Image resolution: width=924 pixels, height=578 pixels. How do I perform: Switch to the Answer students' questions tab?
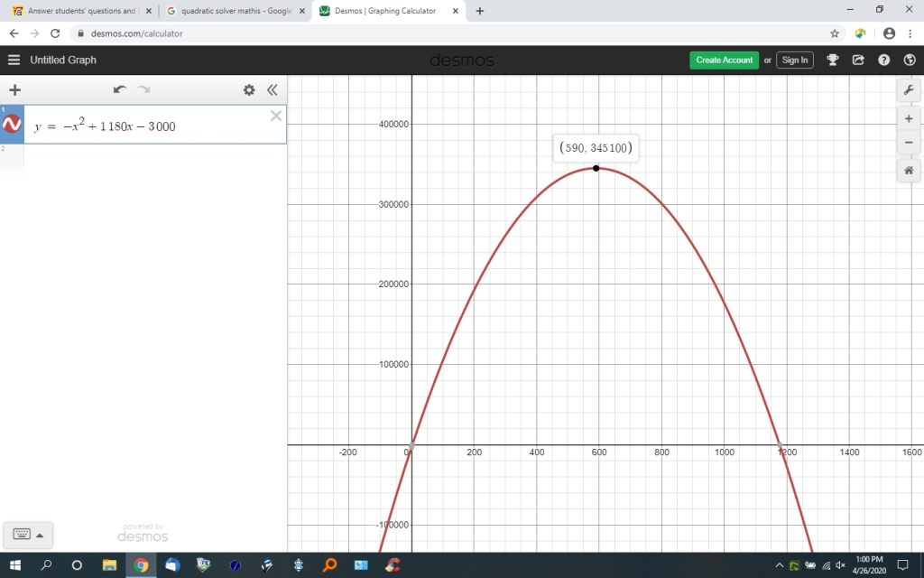pyautogui.click(x=82, y=11)
